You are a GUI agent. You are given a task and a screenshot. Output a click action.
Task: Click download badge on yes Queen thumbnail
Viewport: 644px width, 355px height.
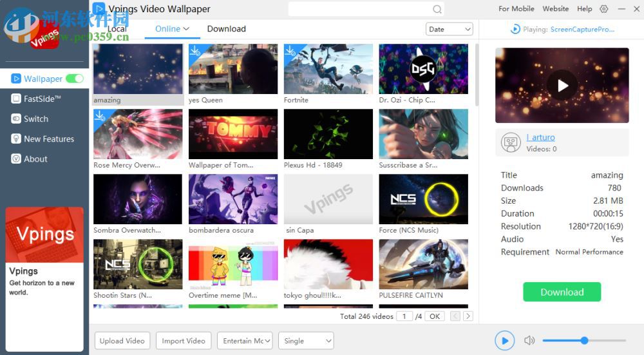point(194,50)
